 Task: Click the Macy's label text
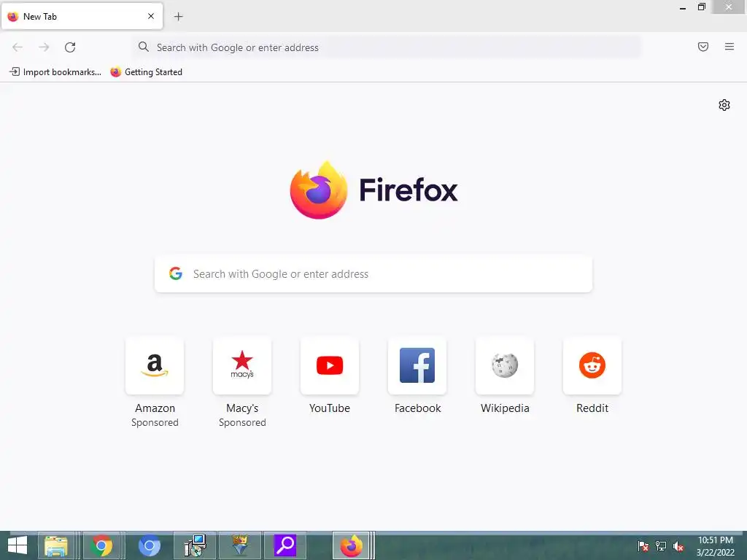click(242, 408)
